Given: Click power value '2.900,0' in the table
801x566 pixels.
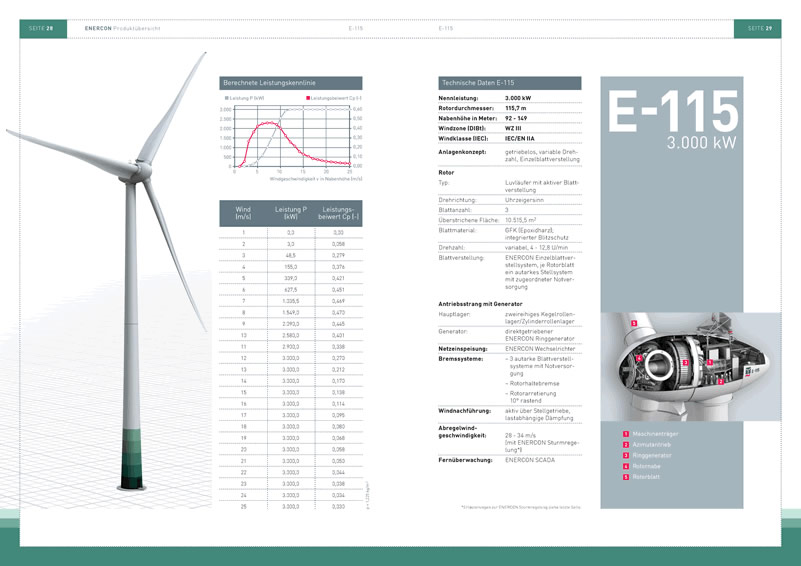Looking at the screenshot, I should pos(291,347).
